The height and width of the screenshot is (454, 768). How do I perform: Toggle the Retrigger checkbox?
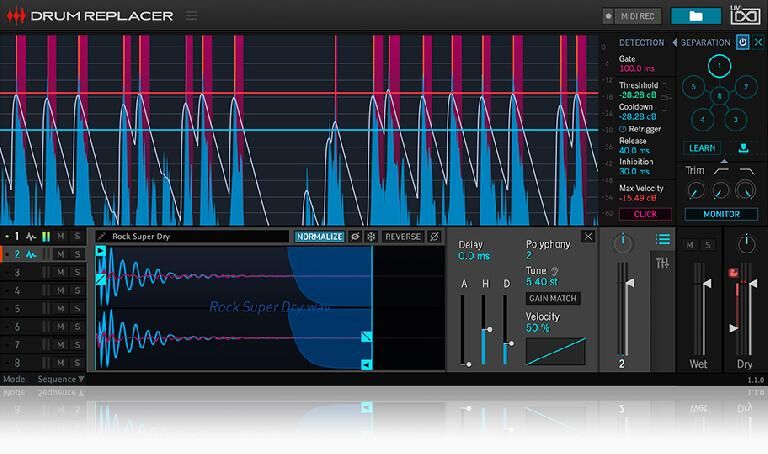(622, 129)
